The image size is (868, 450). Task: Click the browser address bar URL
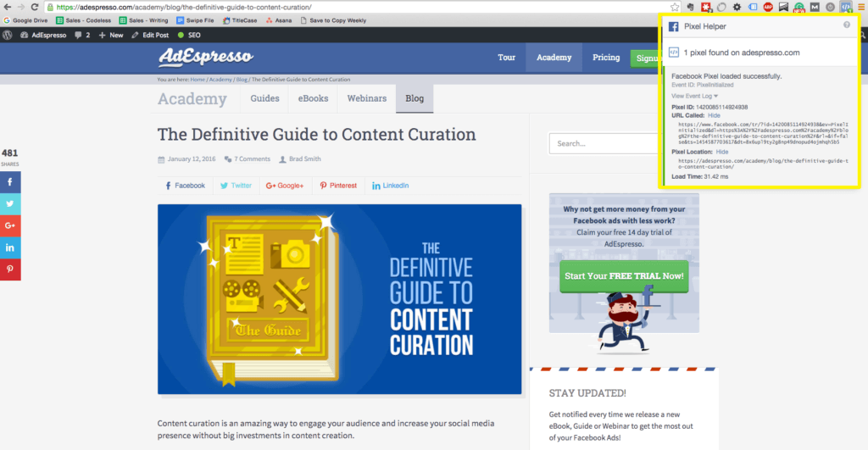(184, 7)
